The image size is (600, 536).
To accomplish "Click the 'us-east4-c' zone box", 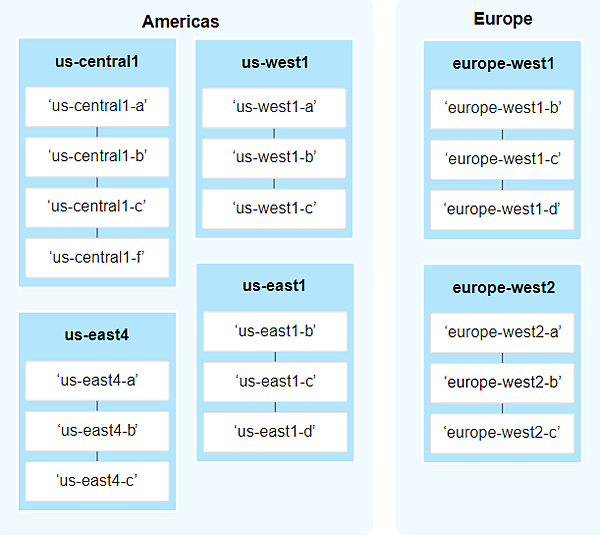I will click(x=97, y=481).
